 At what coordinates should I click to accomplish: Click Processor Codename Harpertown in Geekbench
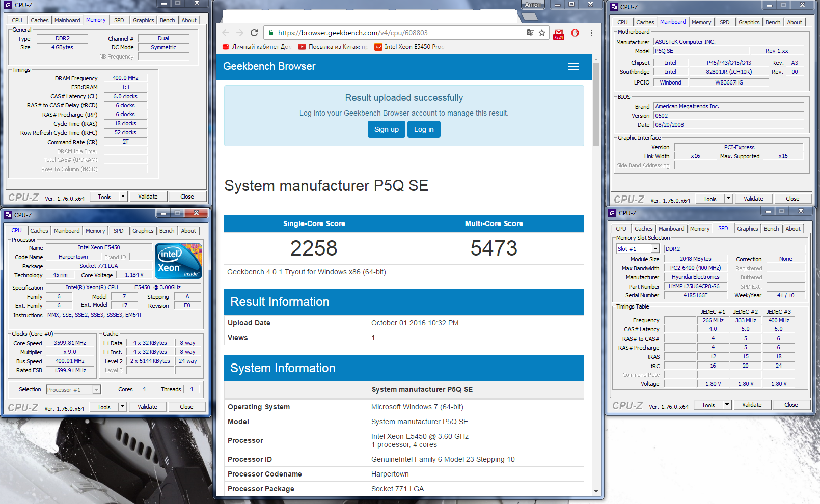pyautogui.click(x=390, y=474)
